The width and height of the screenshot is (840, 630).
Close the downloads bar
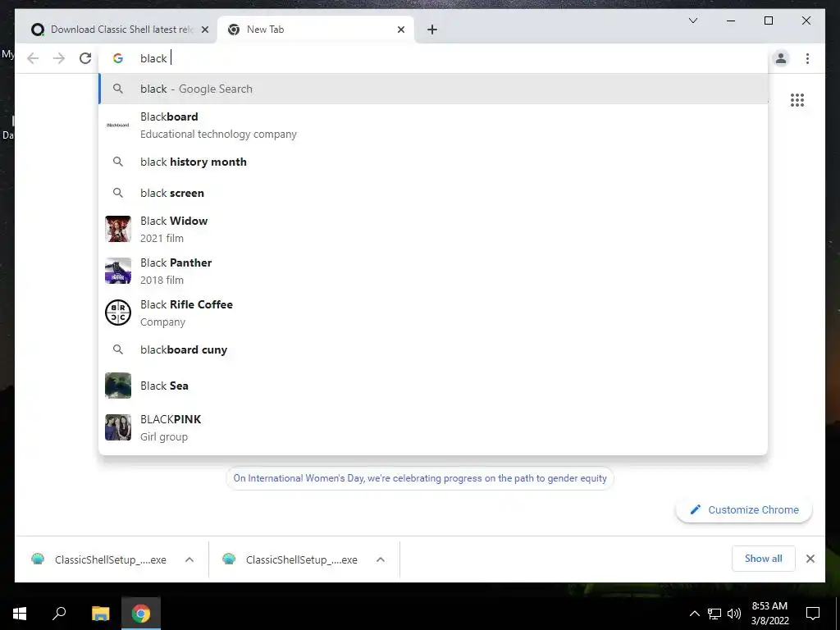tap(810, 559)
